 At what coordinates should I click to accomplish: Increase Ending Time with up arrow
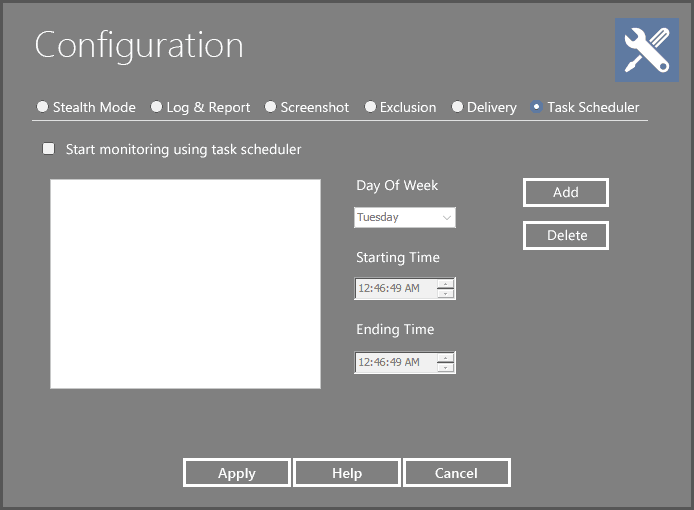tap(446, 357)
